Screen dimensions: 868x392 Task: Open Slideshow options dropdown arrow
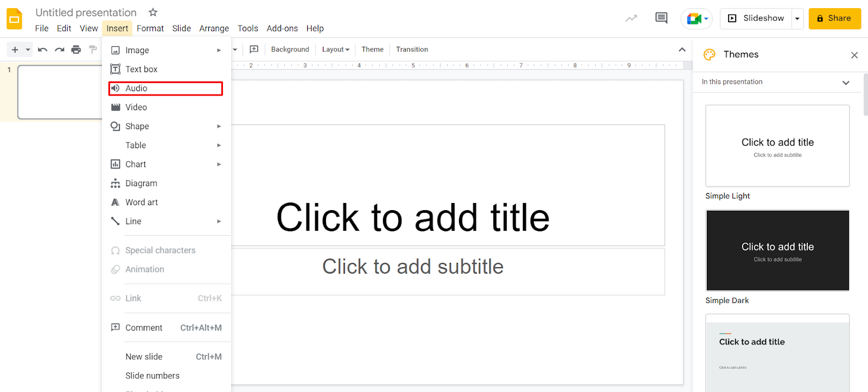[797, 18]
